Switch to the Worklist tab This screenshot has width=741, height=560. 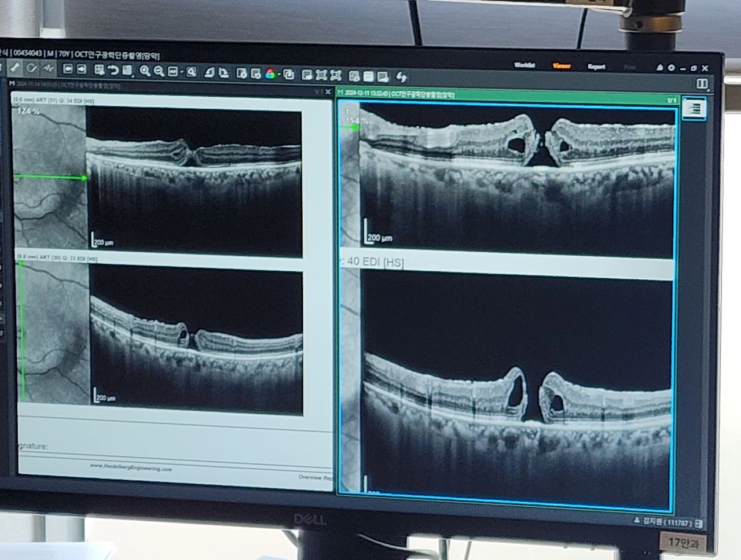coord(524,65)
